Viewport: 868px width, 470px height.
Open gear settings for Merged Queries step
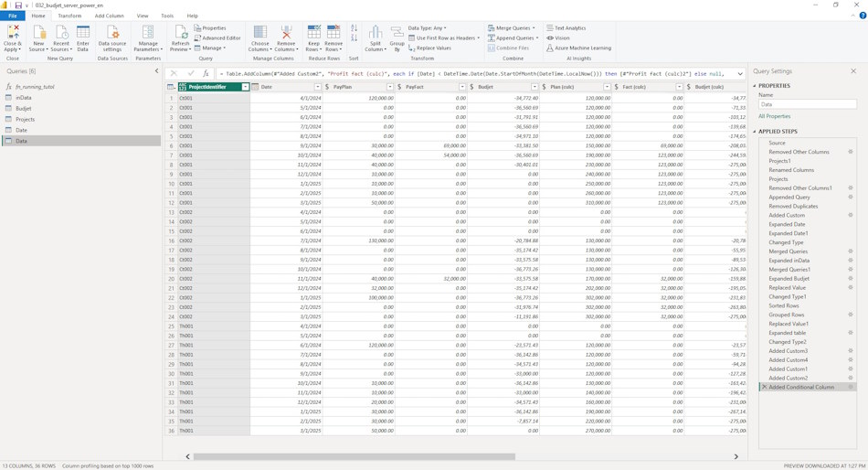(x=851, y=251)
